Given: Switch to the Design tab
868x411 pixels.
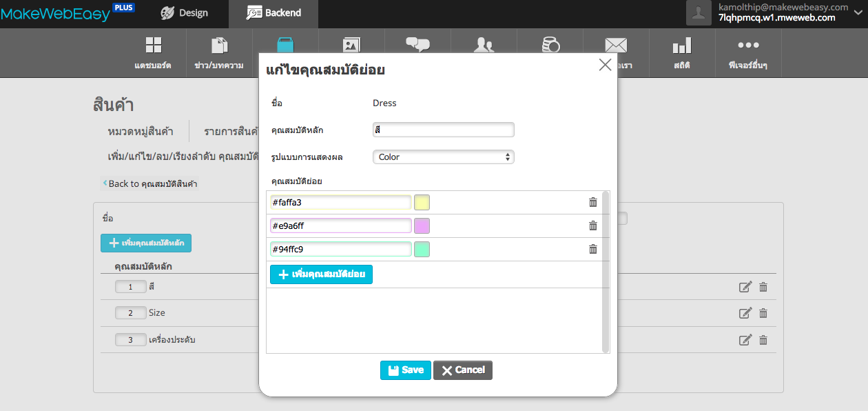Looking at the screenshot, I should (184, 13).
